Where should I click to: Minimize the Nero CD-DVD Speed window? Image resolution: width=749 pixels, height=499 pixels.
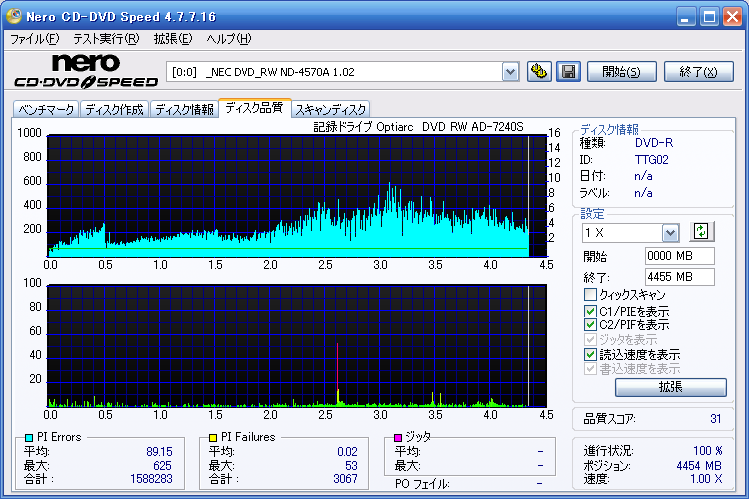click(x=685, y=17)
